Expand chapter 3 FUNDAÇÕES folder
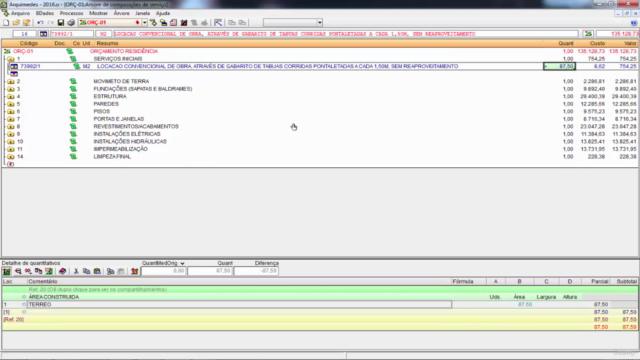This screenshot has width=640, height=360. [11, 89]
